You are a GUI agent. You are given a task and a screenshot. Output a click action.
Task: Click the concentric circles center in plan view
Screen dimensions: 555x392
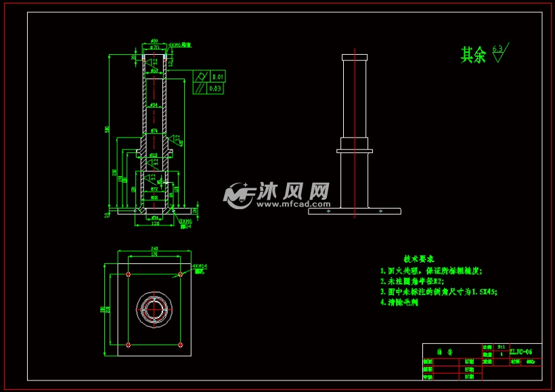[154, 309]
